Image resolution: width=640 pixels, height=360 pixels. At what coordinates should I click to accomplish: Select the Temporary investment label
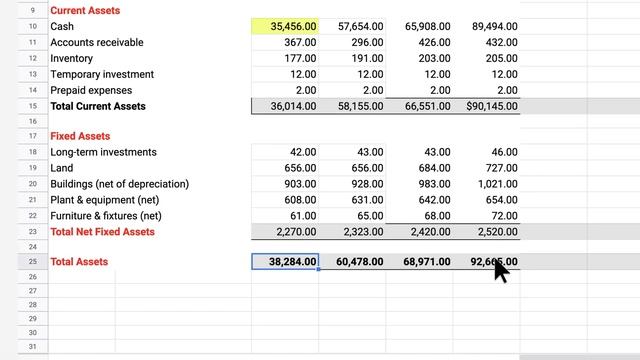tap(102, 74)
